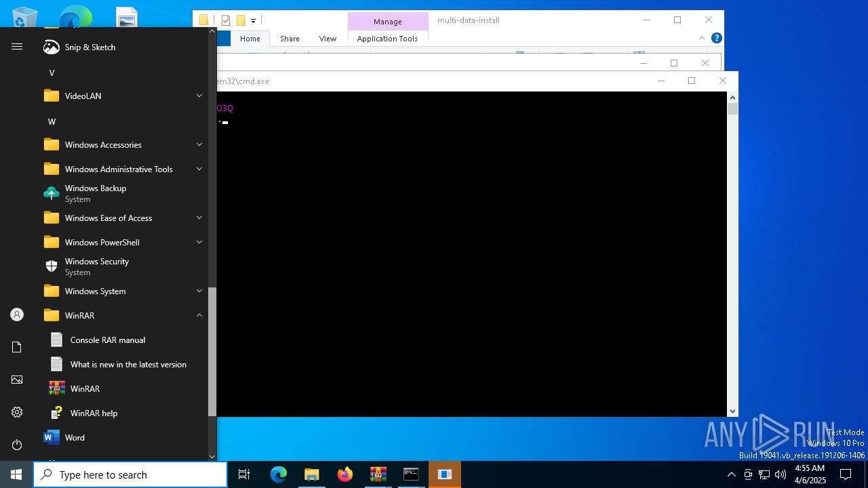Click Start menu scrollbar up arrow
This screenshot has width=868, height=488.
(x=212, y=31)
